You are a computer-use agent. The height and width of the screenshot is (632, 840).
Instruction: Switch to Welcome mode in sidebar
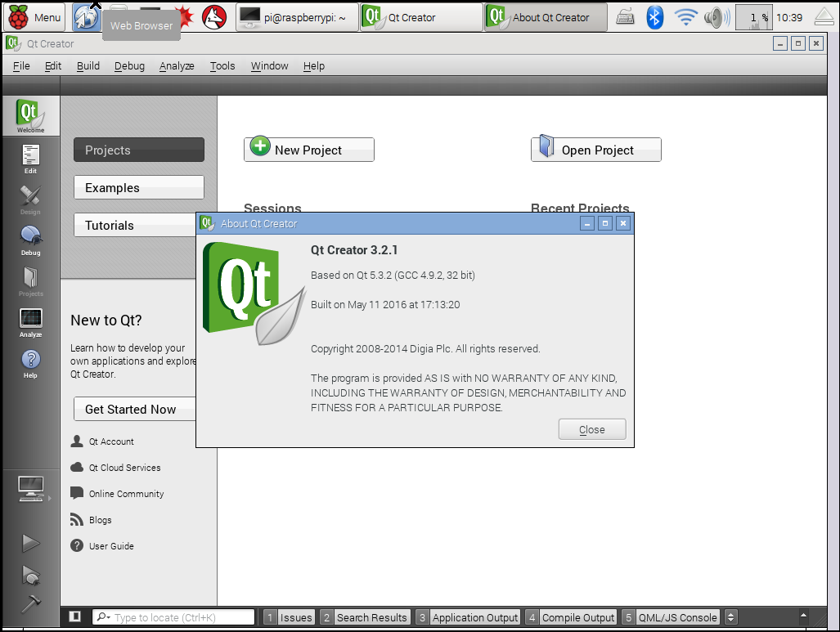[30, 115]
